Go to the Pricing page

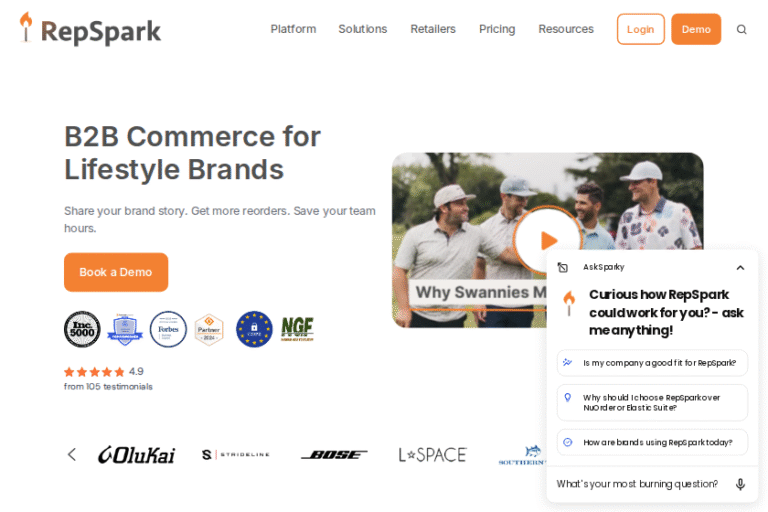pos(497,29)
